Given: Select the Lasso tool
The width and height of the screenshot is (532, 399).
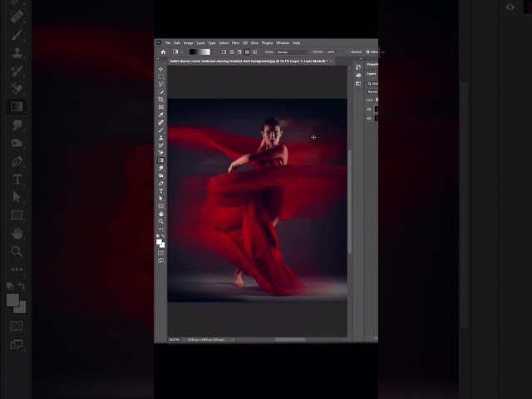Looking at the screenshot, I should (160, 84).
